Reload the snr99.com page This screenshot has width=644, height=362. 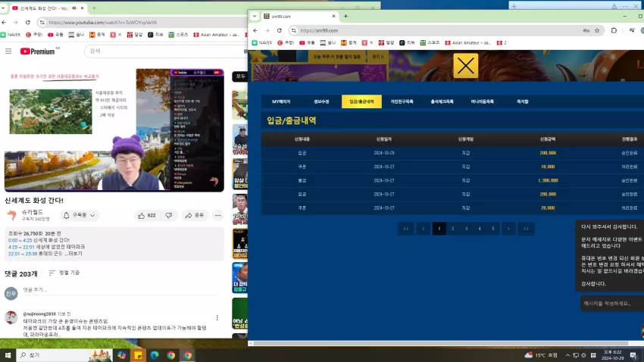(x=280, y=30)
